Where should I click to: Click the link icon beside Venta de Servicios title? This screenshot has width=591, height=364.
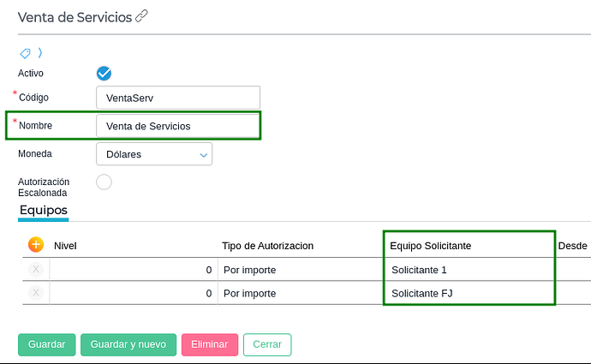pos(142,16)
